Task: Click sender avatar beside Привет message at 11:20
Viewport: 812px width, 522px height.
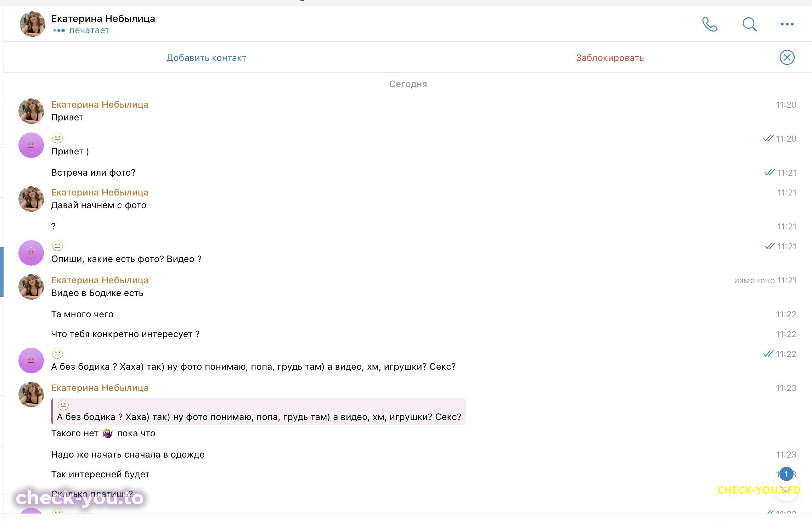Action: pyautogui.click(x=31, y=111)
